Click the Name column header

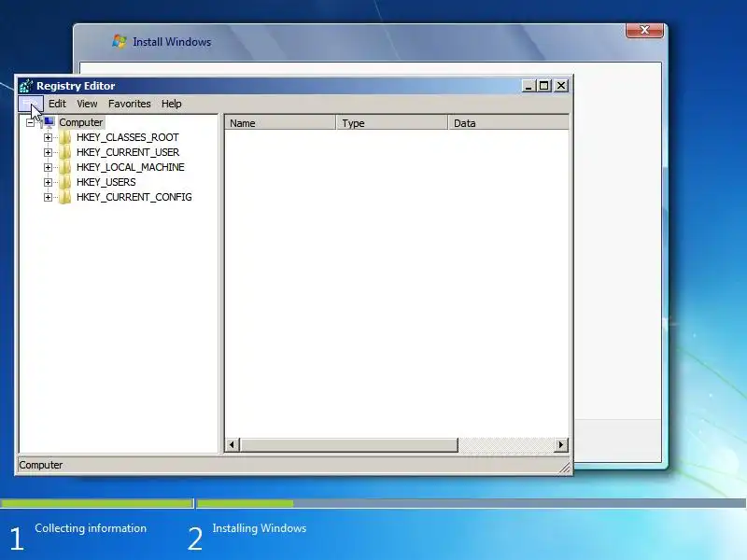click(x=280, y=123)
